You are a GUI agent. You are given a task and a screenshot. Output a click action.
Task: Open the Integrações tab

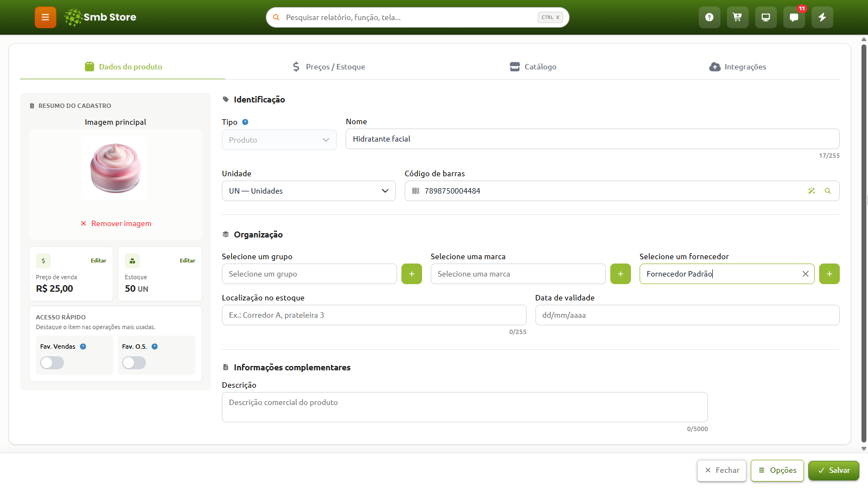pyautogui.click(x=738, y=67)
